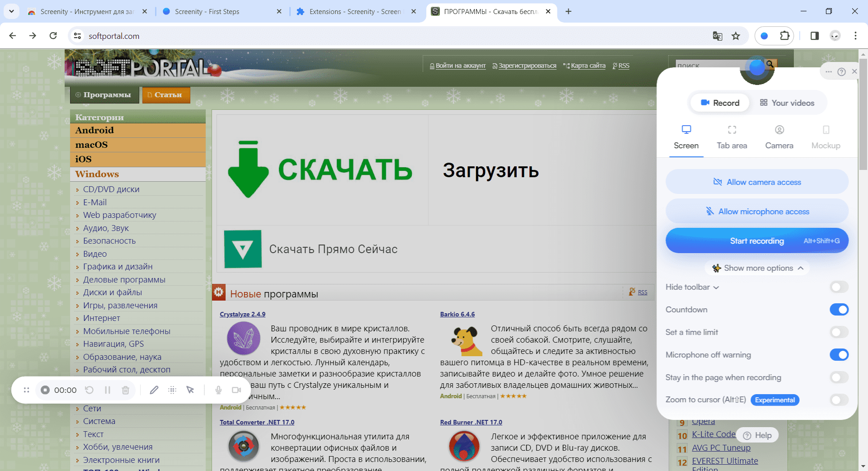Open Chrome side panel icon

pyautogui.click(x=815, y=36)
